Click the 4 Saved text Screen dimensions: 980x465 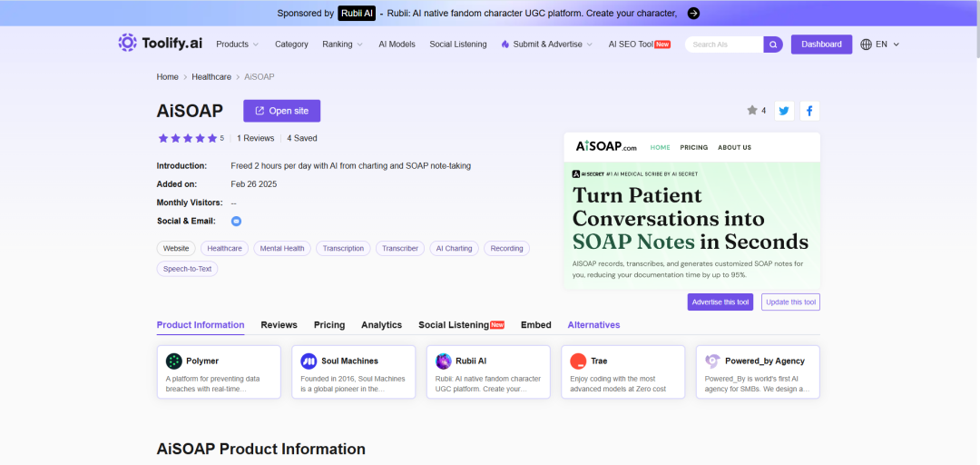point(302,138)
